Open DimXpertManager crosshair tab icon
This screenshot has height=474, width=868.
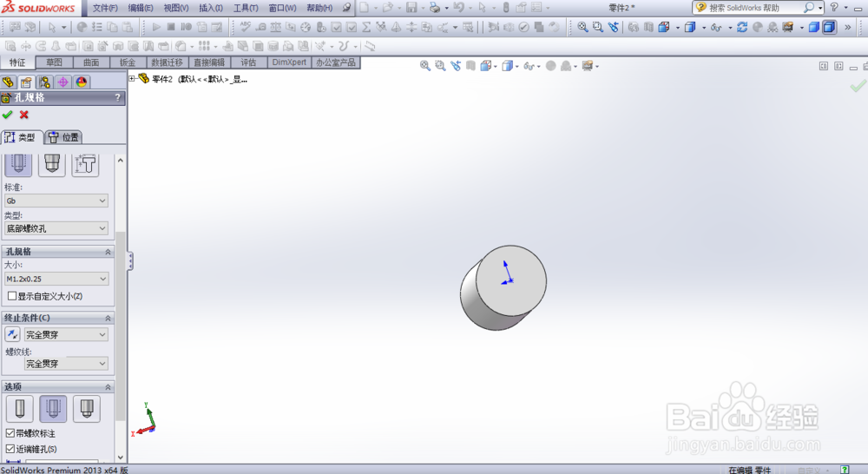point(63,82)
